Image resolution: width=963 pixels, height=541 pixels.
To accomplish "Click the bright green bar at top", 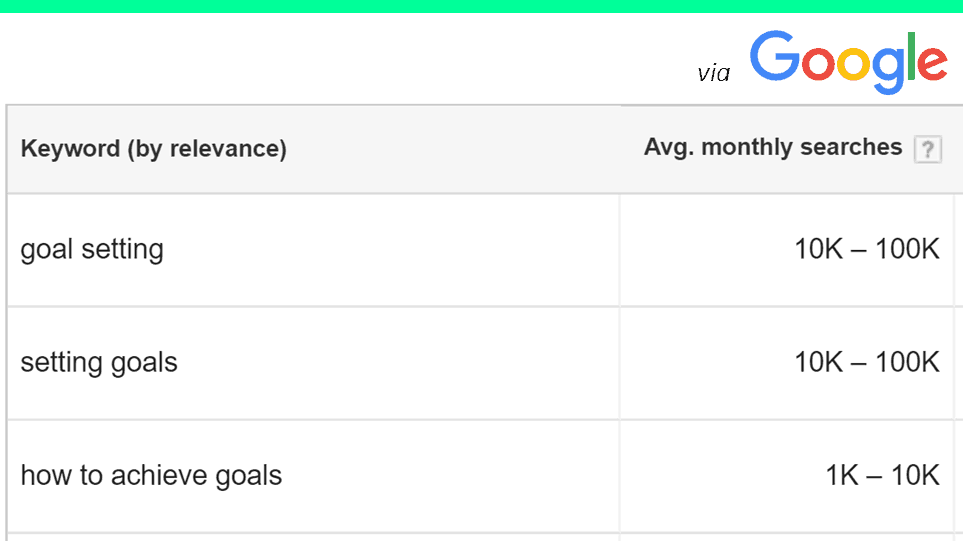I will (x=482, y=6).
